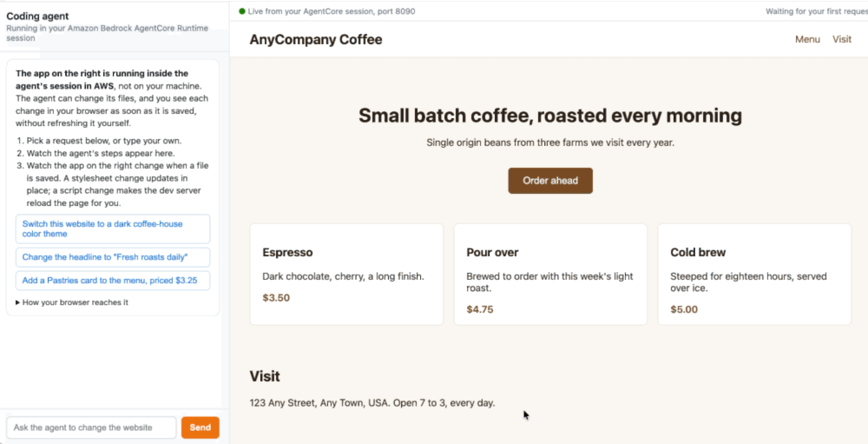868x444 pixels.
Task: Focus the "Ask the agent" input field
Action: click(91, 427)
